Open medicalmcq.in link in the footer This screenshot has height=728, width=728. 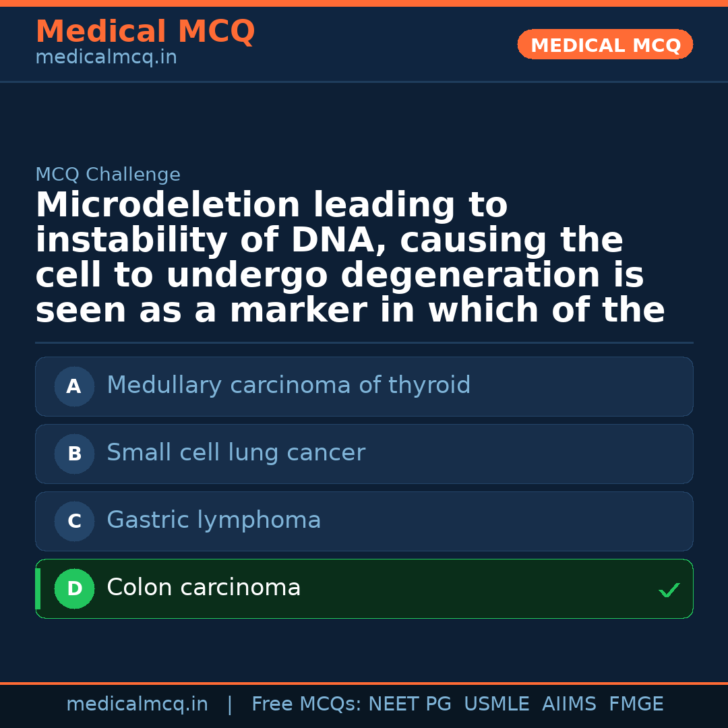pos(137,704)
